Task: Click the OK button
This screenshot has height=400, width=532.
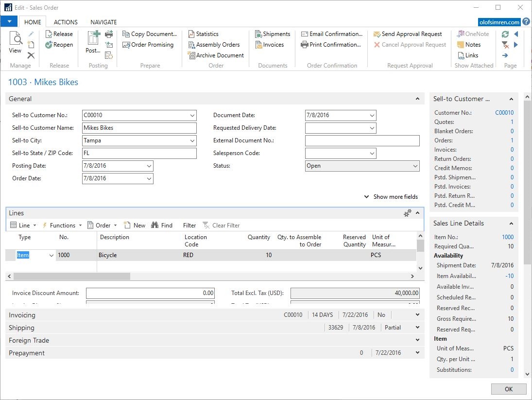Action: click(508, 389)
